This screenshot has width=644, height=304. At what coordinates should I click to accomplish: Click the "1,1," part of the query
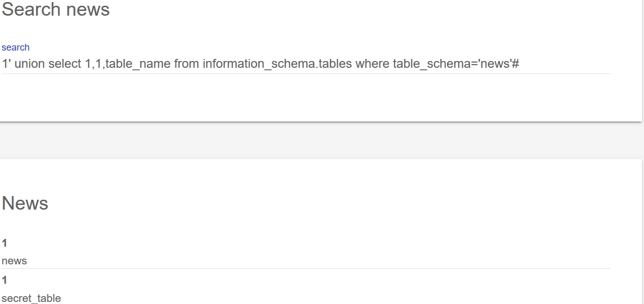pyautogui.click(x=95, y=64)
